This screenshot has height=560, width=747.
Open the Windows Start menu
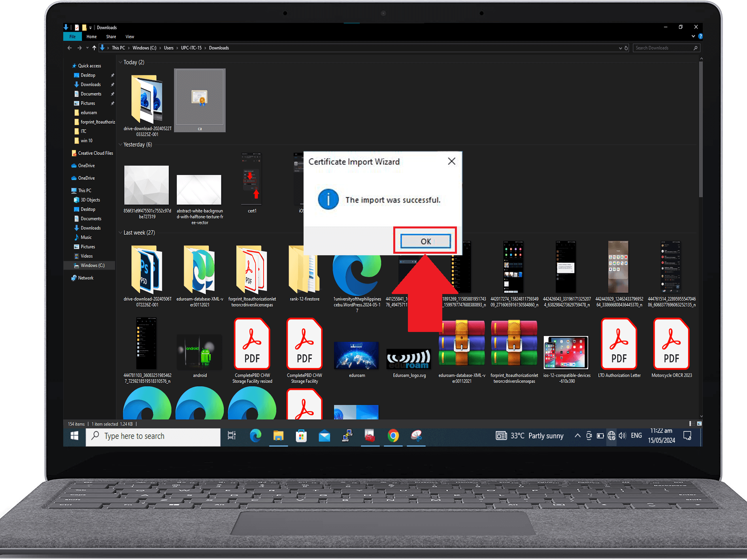74,436
